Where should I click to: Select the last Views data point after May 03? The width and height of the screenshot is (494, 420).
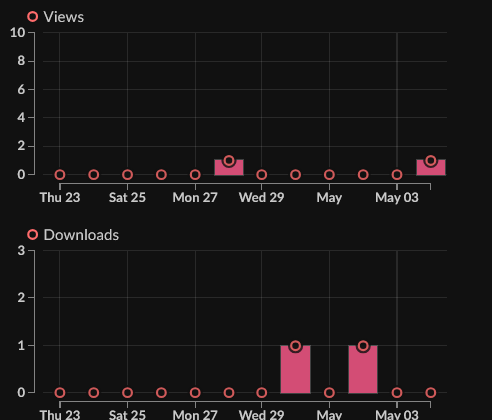coord(432,161)
